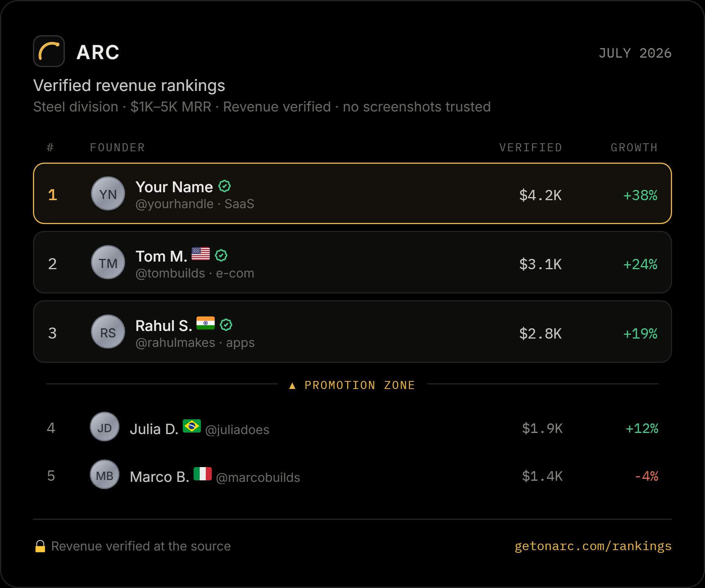Click the India flag beside Rahul S.

(205, 323)
